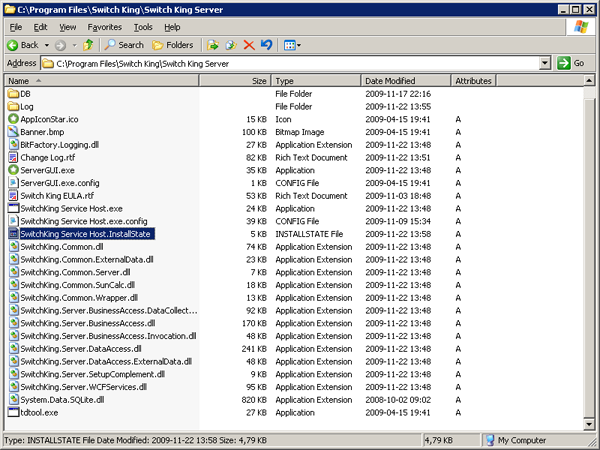Select SwitchKing.Server.DataAccess.ExternalData.dll file name
600x450 pixels.
106,361
